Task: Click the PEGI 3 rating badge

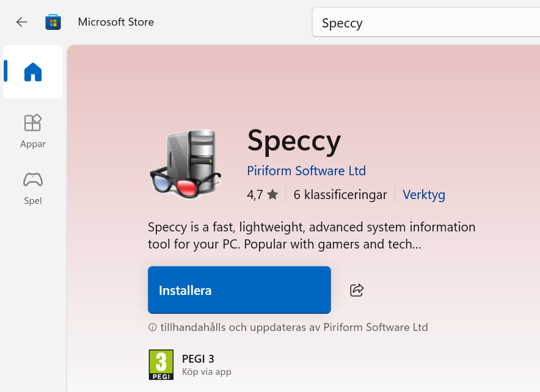Action: pyautogui.click(x=161, y=365)
